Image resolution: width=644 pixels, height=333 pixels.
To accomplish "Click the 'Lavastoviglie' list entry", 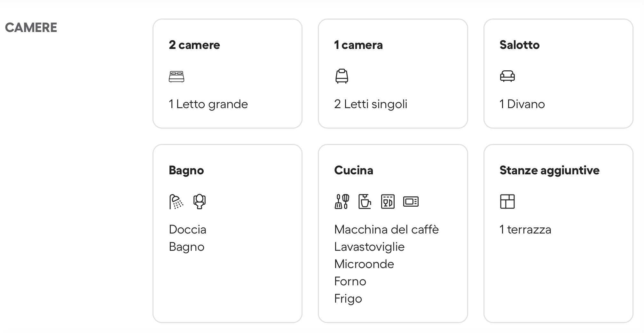I will point(369,247).
